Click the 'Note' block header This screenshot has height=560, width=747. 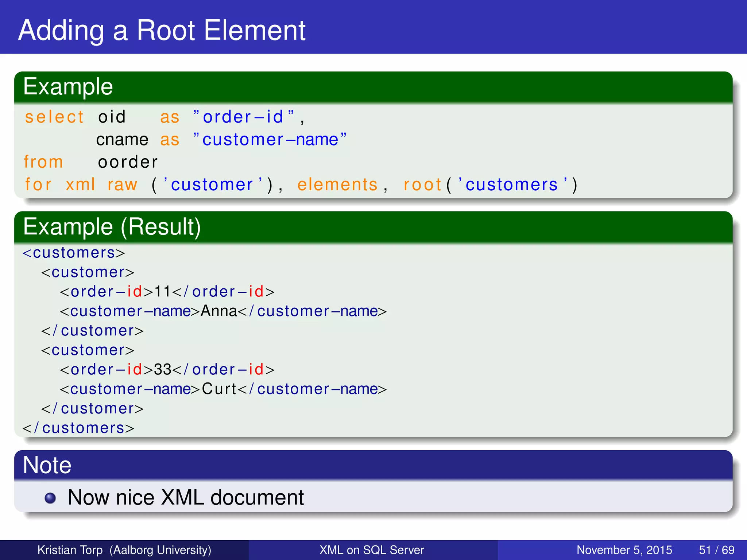point(373,465)
